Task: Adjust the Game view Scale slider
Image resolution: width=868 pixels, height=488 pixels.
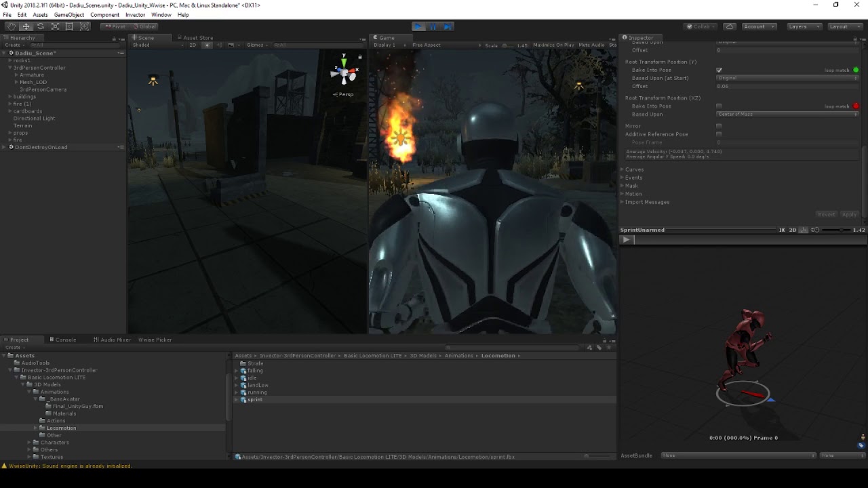Action: [x=509, y=45]
